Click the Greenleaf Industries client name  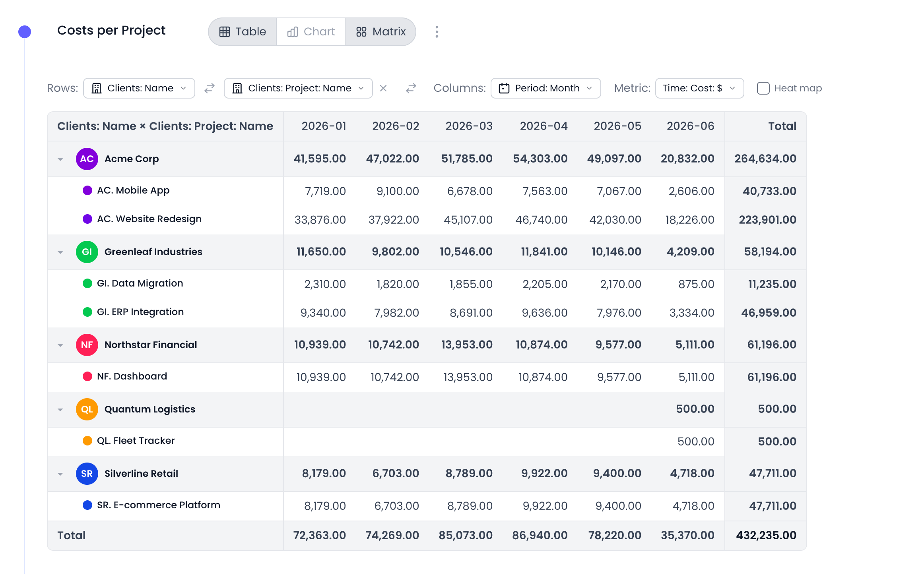click(x=153, y=252)
